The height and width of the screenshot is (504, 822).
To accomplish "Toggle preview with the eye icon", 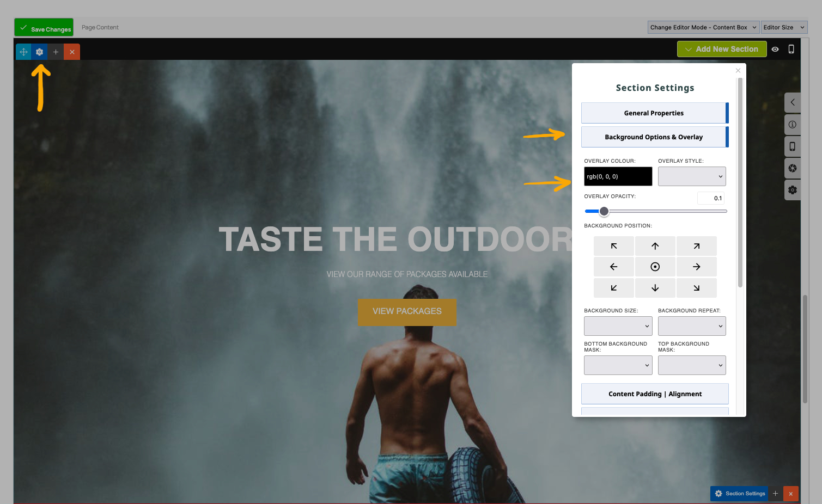I will click(x=775, y=49).
